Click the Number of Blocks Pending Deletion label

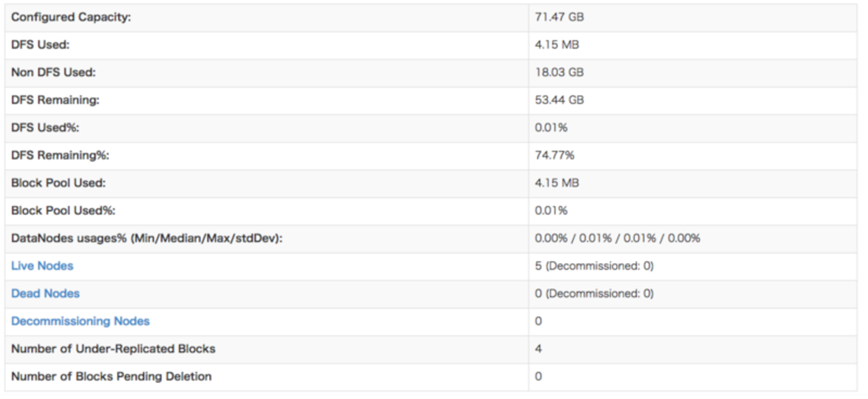tap(111, 377)
